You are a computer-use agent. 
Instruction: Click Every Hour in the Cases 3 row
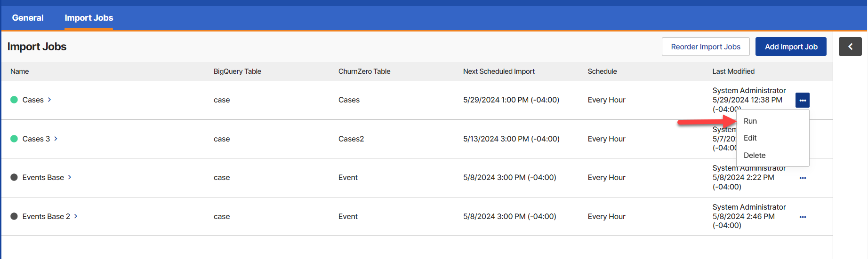(606, 139)
